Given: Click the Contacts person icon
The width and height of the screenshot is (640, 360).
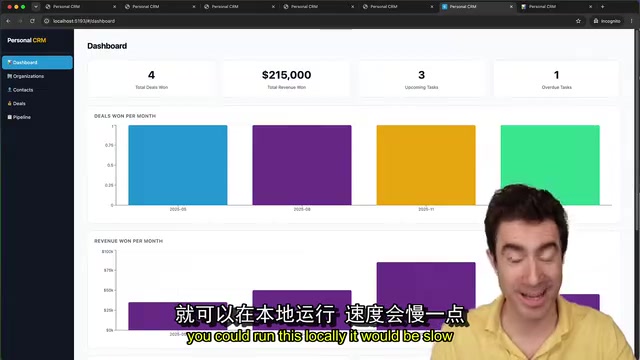Looking at the screenshot, I should point(9,90).
